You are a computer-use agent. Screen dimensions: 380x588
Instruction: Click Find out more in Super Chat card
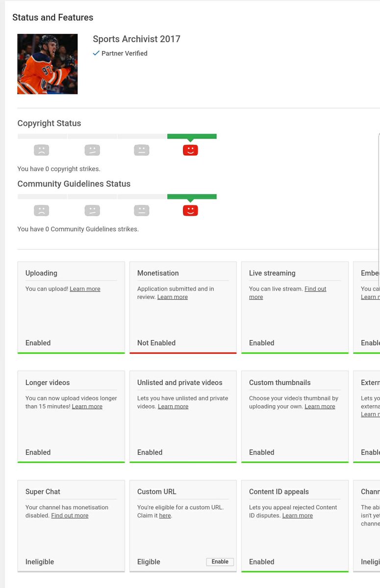click(x=70, y=515)
